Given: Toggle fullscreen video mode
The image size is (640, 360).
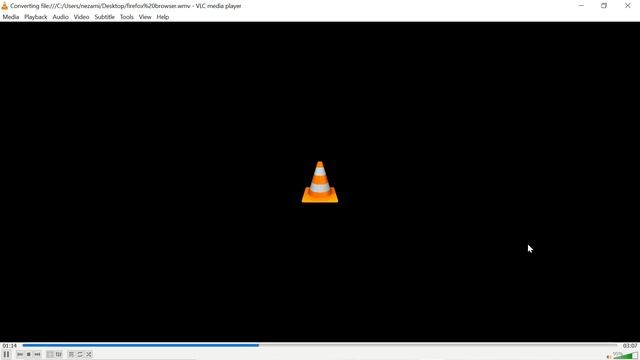Looking at the screenshot, I should [x=50, y=354].
